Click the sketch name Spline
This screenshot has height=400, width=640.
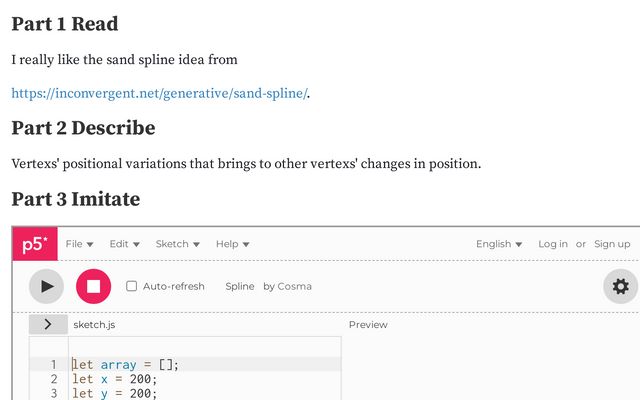click(x=240, y=287)
